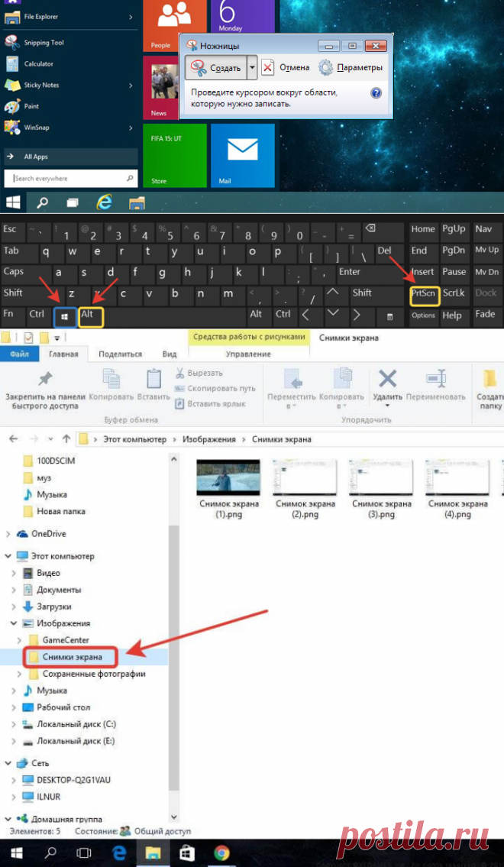Toggle the Caps key on the on-screen keyboard
The image size is (504, 867).
coord(15,272)
